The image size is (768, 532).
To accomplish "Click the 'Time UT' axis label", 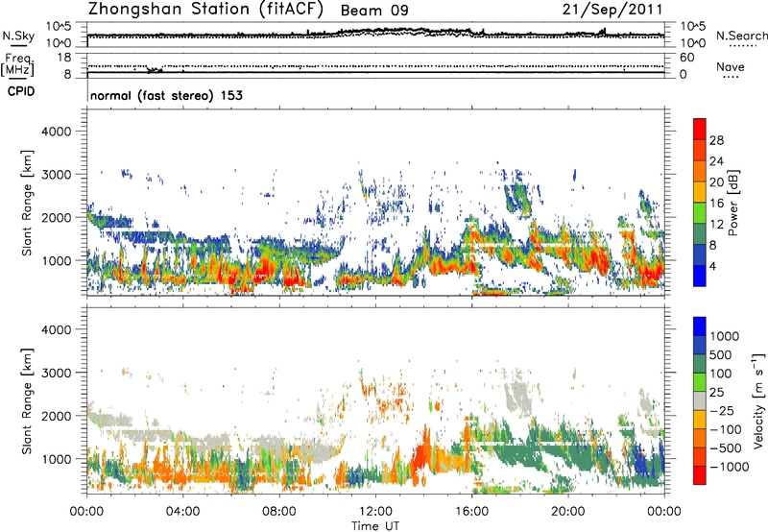I will point(375,526).
